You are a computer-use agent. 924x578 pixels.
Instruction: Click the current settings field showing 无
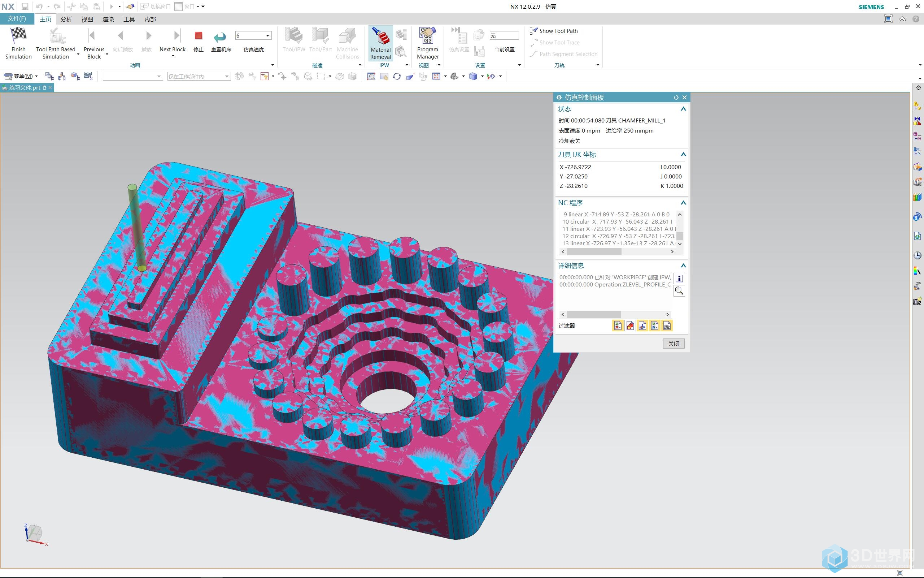pyautogui.click(x=504, y=35)
